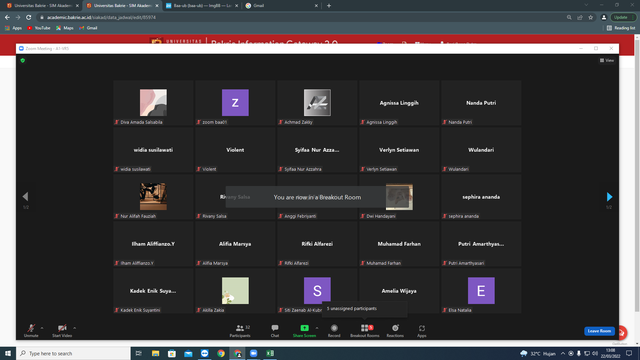640x360 pixels.
Task: Click the unassigned participants tooltip
Action: (x=364, y=309)
